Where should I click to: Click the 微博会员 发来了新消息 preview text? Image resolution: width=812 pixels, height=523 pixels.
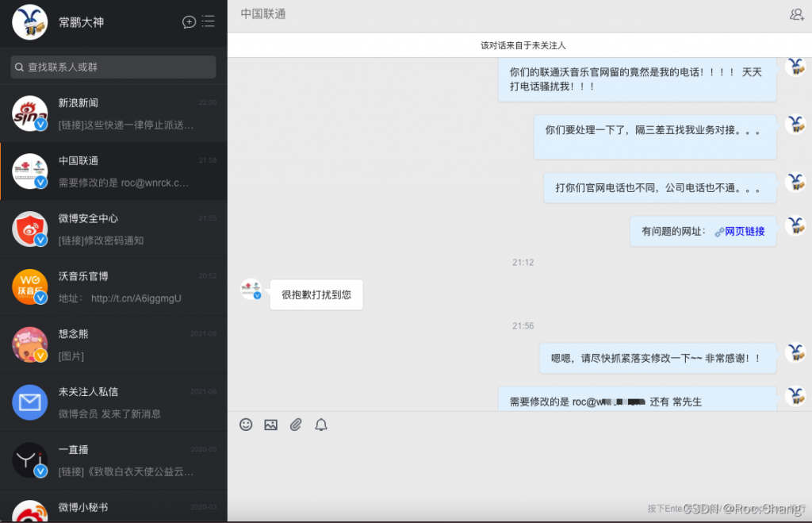(x=109, y=413)
